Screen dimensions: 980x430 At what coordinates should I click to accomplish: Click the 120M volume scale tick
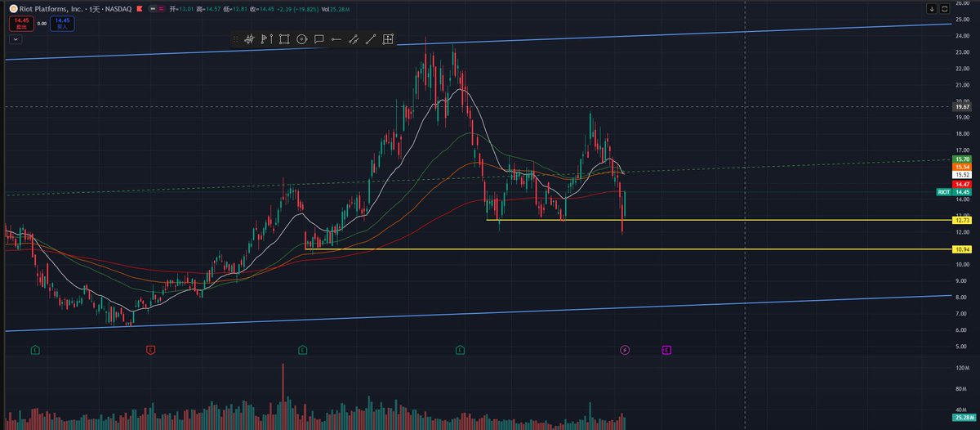point(962,368)
